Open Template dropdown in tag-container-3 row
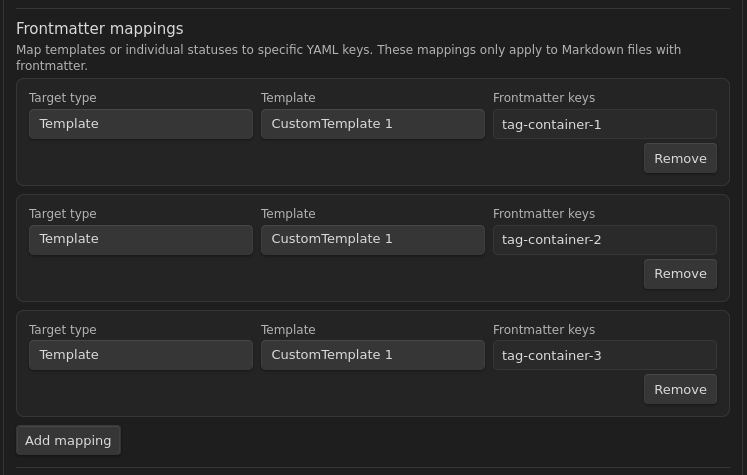This screenshot has width=747, height=475. (x=373, y=355)
